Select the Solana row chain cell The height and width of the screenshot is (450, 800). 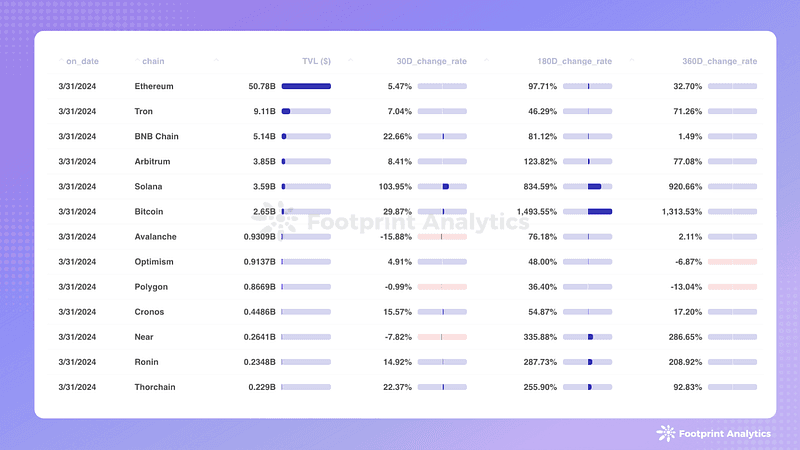click(x=148, y=187)
